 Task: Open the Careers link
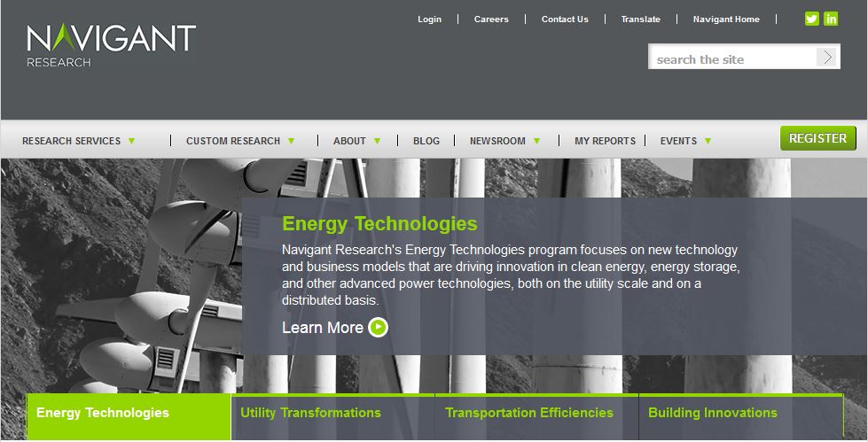[x=491, y=19]
